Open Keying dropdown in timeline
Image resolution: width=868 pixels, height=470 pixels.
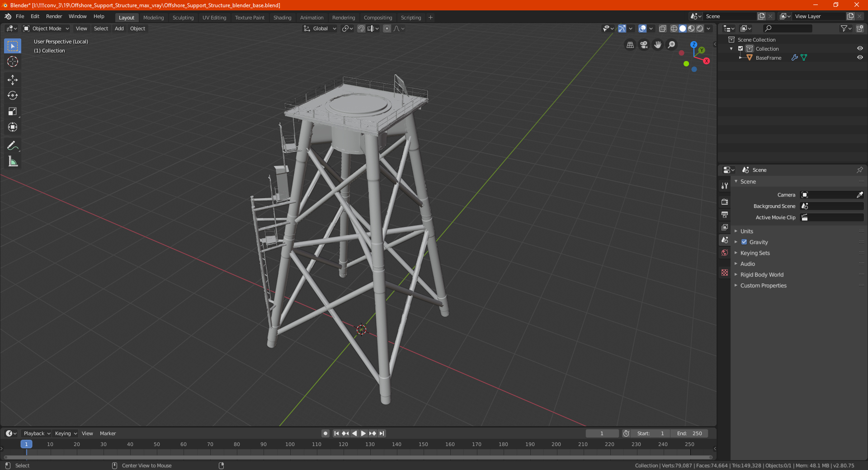coord(66,433)
